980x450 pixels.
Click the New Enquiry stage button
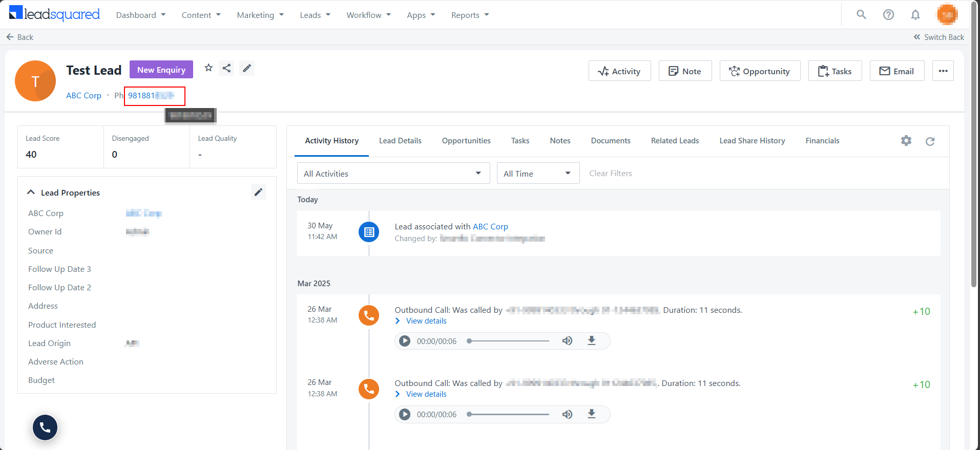tap(161, 70)
